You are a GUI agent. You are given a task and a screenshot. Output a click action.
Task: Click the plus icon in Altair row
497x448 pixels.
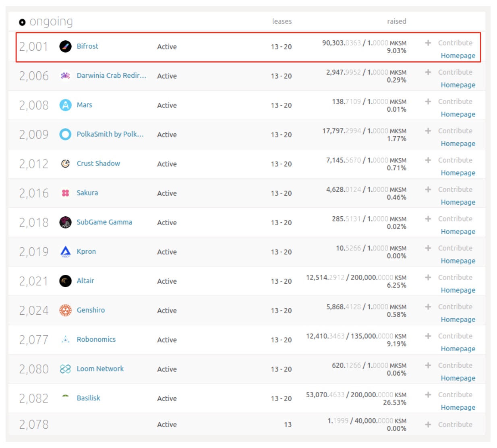(x=428, y=277)
